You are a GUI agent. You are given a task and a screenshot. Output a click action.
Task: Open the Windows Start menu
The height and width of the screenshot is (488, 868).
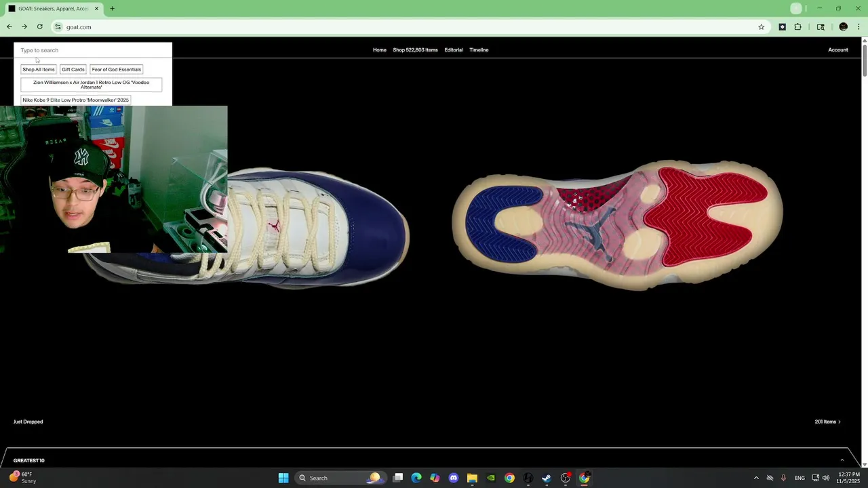[x=283, y=478]
